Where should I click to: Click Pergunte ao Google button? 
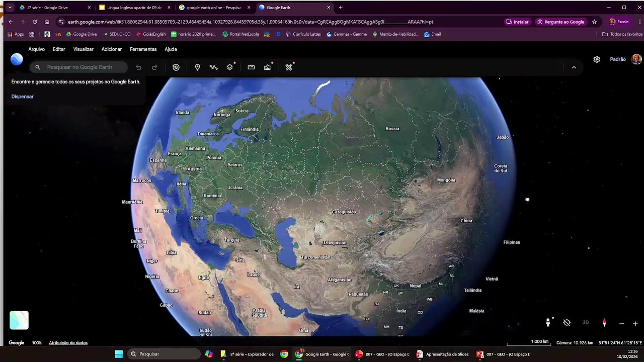(x=560, y=22)
